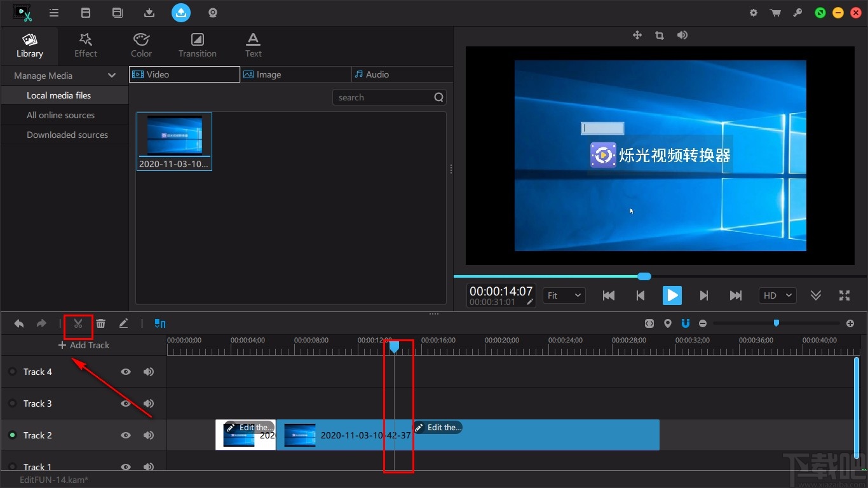Click the timeline zoom slider handle

click(x=776, y=323)
